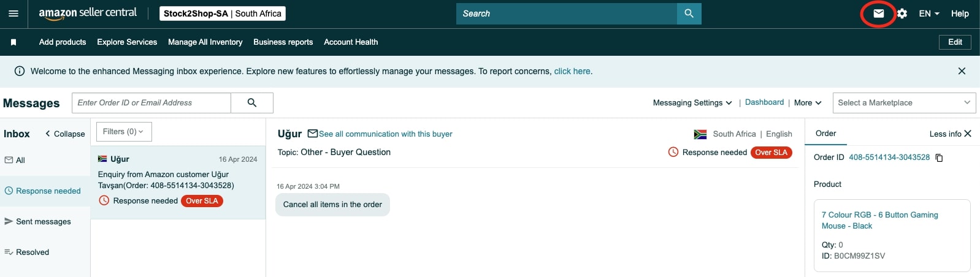The width and height of the screenshot is (980, 277).
Task: Dismiss the welcome banner with the X
Action: point(962,71)
